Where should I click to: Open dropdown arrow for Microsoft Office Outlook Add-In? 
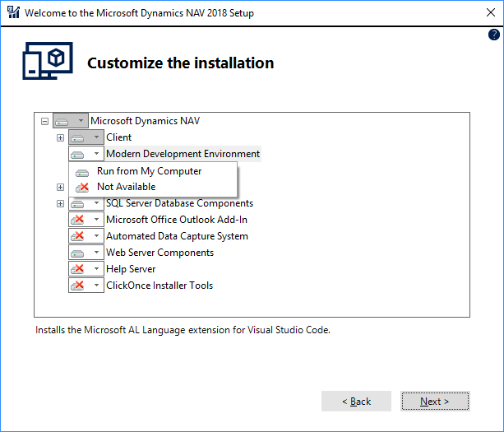tap(96, 220)
